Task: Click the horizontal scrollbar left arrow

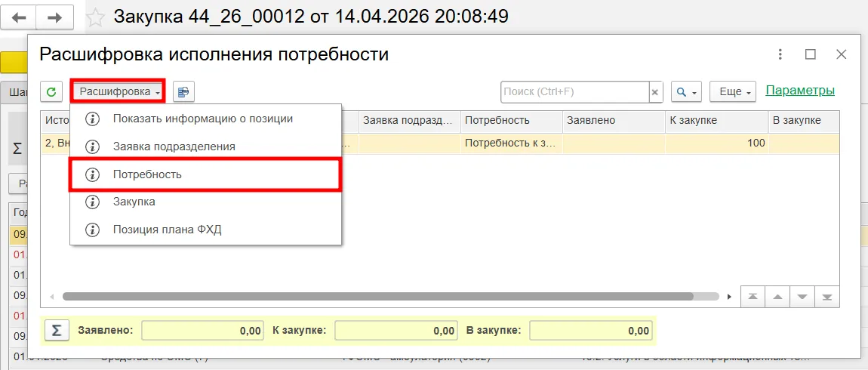Action: [x=52, y=296]
